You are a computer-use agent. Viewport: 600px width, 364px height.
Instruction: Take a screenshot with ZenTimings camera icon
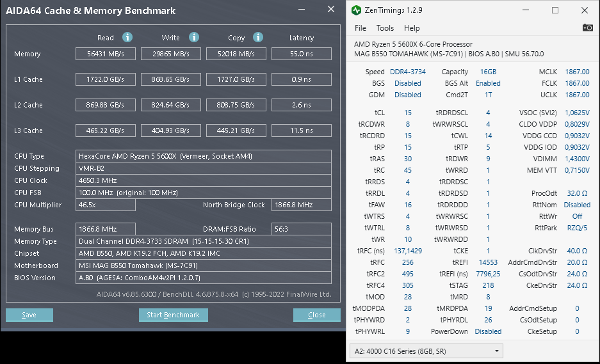tap(587, 28)
